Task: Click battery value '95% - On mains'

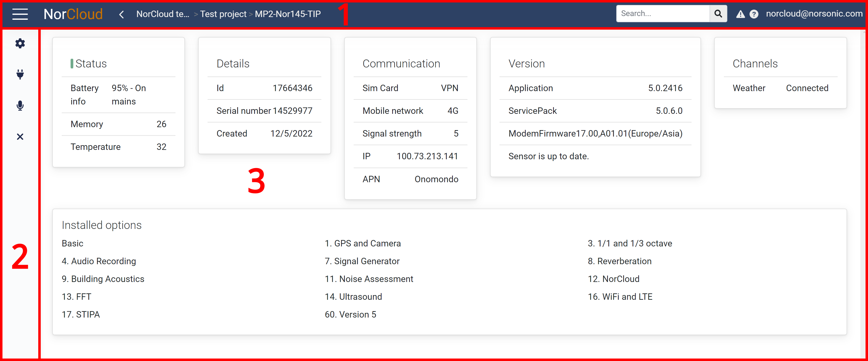Action: 129,95
